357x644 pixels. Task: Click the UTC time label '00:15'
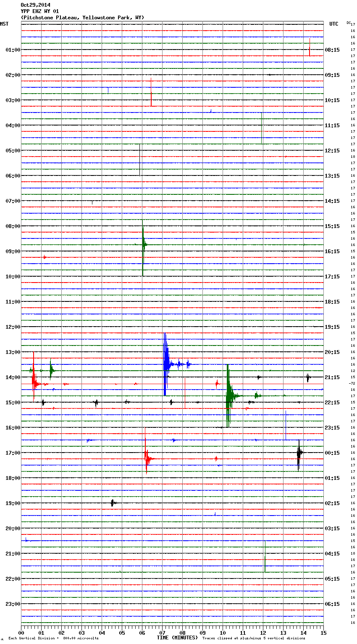332,453
